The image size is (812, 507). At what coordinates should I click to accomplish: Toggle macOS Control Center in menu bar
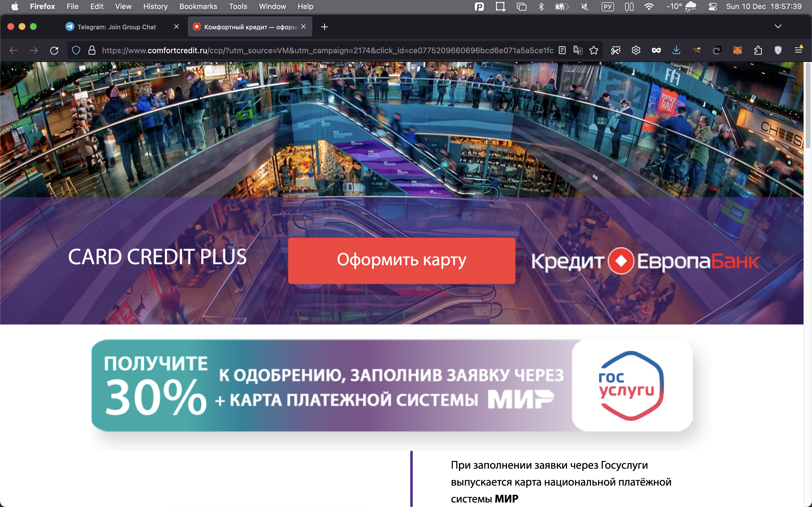point(713,7)
